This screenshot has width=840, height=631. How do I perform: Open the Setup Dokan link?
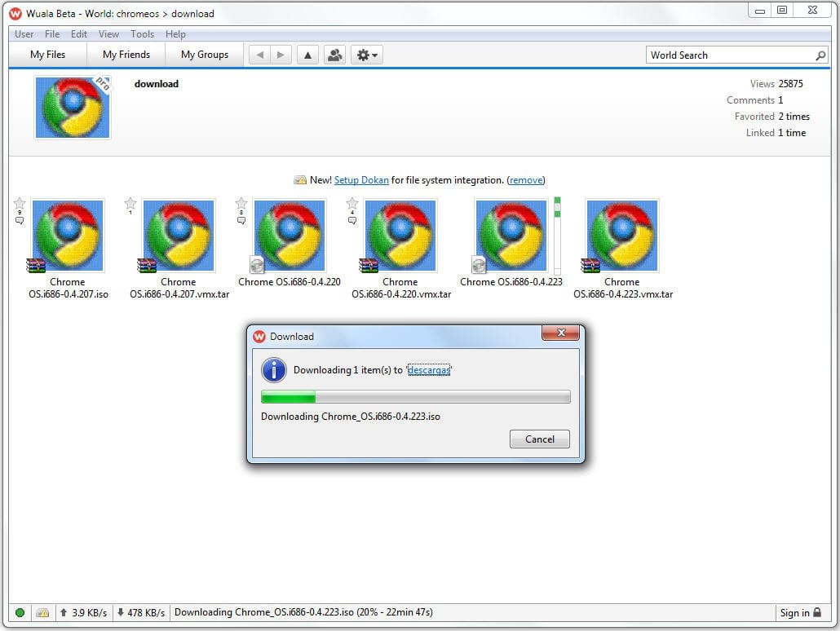click(361, 180)
